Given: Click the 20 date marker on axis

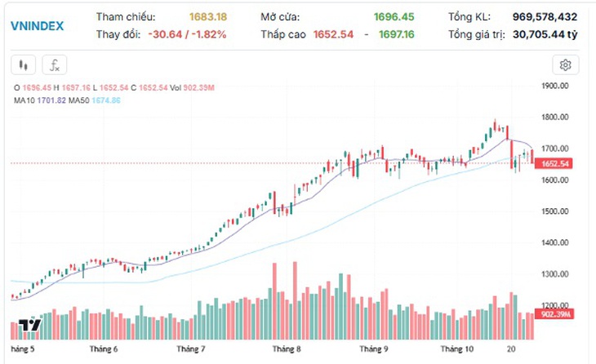Looking at the screenshot, I should tap(511, 348).
